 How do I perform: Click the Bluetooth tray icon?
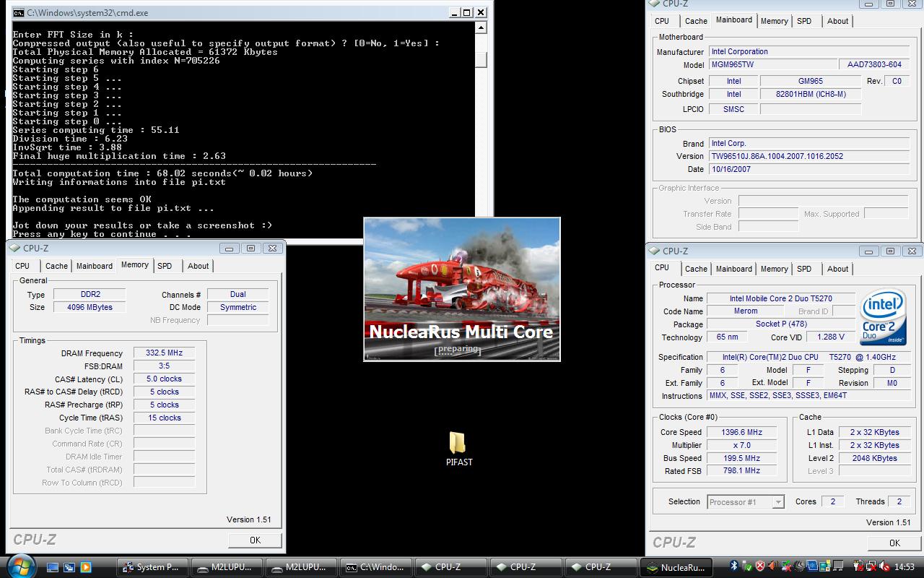(x=734, y=566)
